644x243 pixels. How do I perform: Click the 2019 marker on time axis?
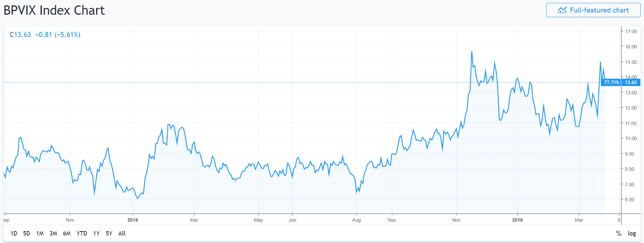(517, 220)
